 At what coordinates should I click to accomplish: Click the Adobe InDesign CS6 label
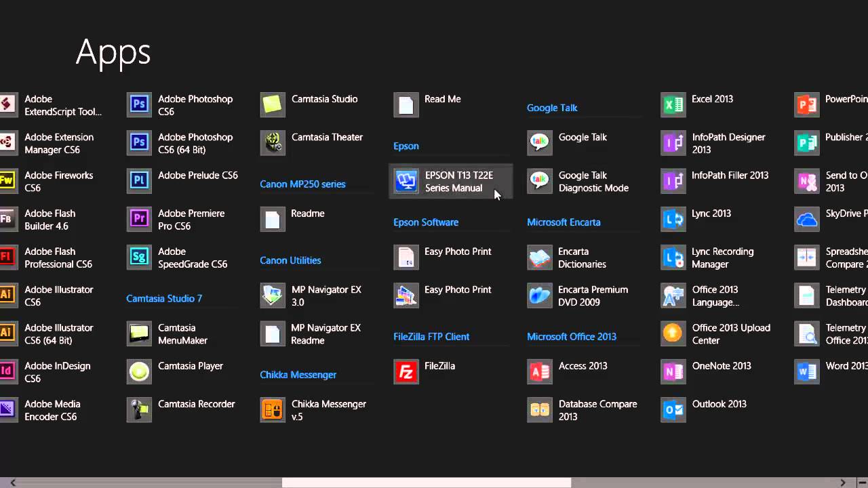tap(58, 372)
